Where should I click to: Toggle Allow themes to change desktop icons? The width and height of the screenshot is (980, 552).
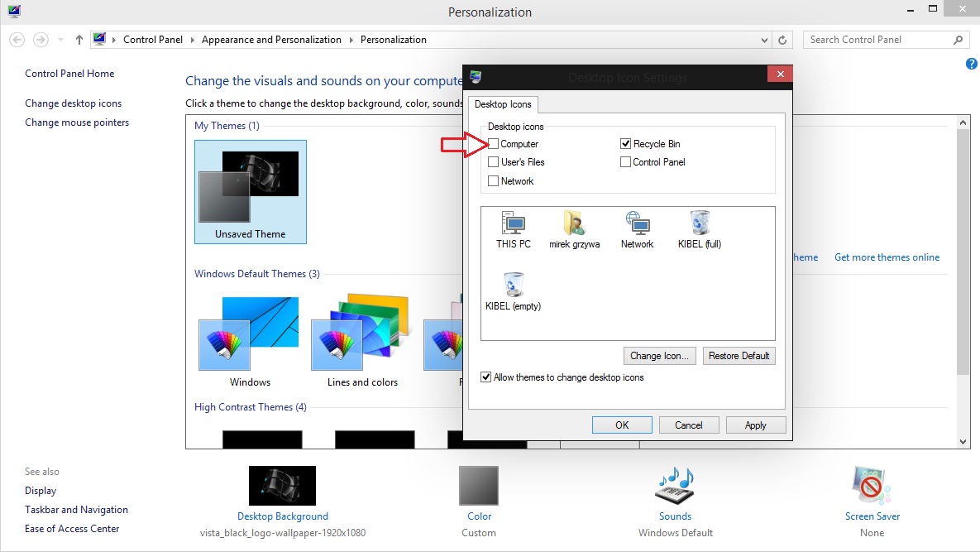[x=485, y=377]
